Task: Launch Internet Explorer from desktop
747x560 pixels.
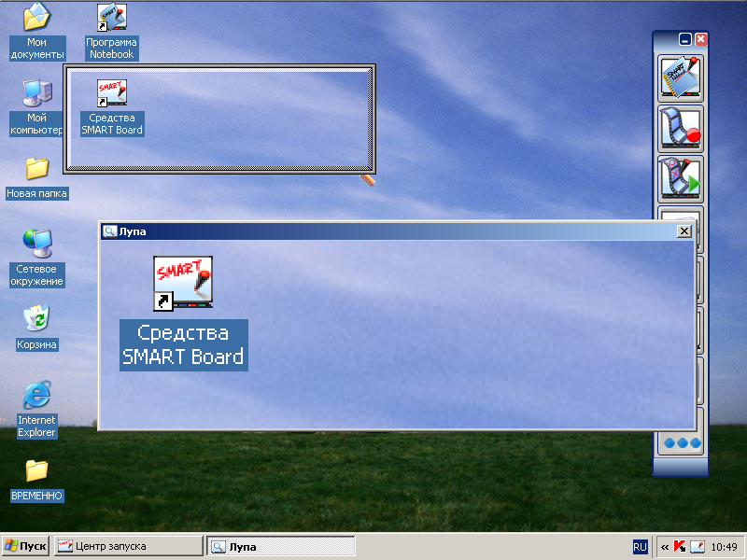Action: [36, 410]
